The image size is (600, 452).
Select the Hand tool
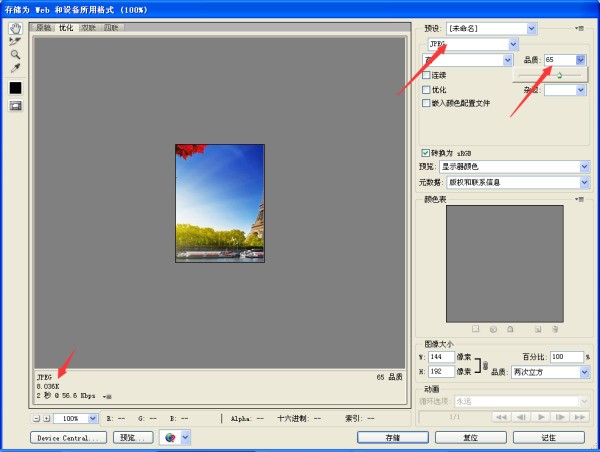[15, 28]
